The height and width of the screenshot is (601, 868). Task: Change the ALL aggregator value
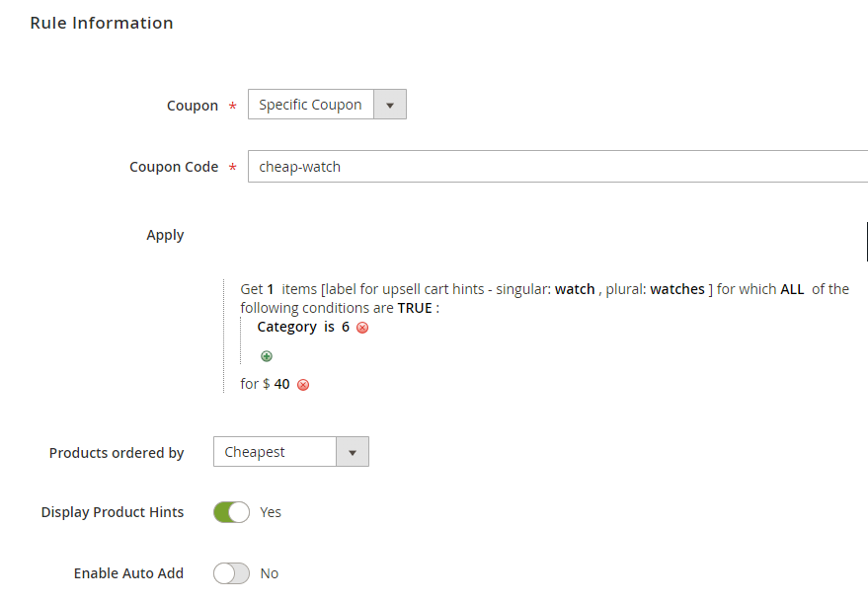[792, 289]
